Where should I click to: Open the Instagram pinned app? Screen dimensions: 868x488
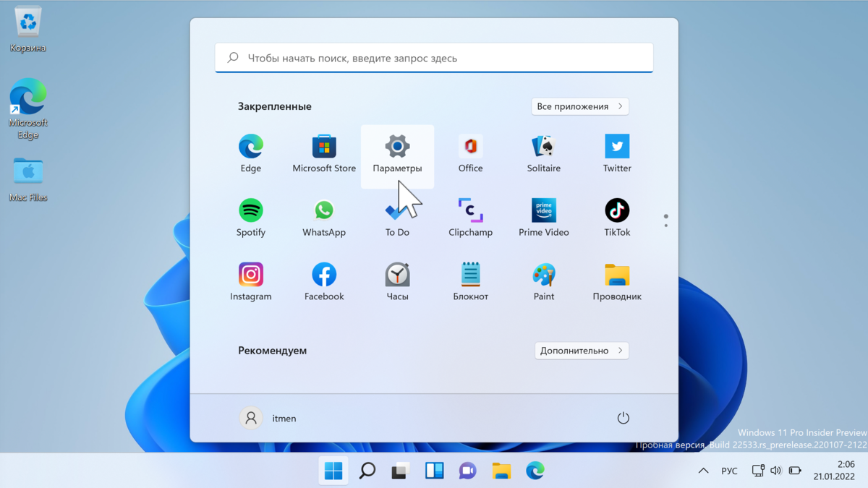pos(251,283)
